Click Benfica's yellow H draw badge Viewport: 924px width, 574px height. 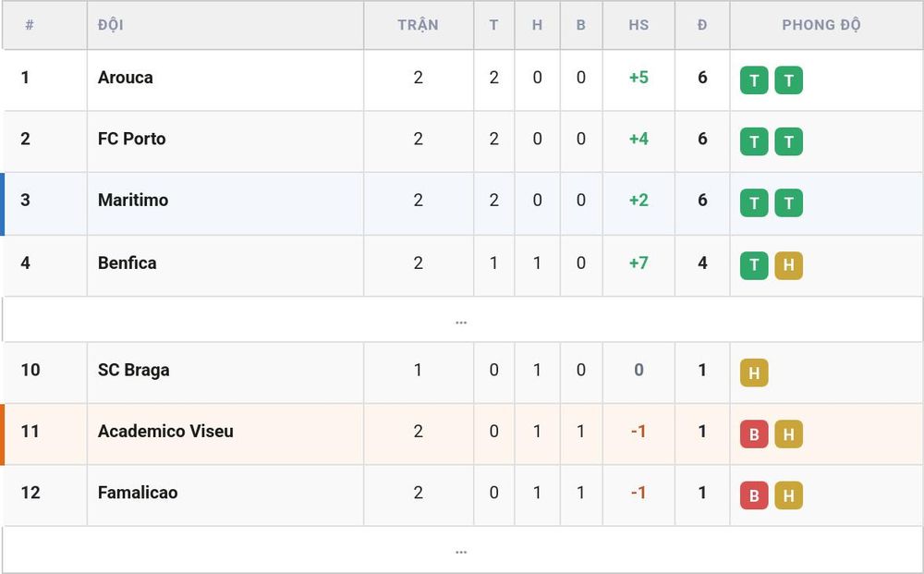click(788, 265)
